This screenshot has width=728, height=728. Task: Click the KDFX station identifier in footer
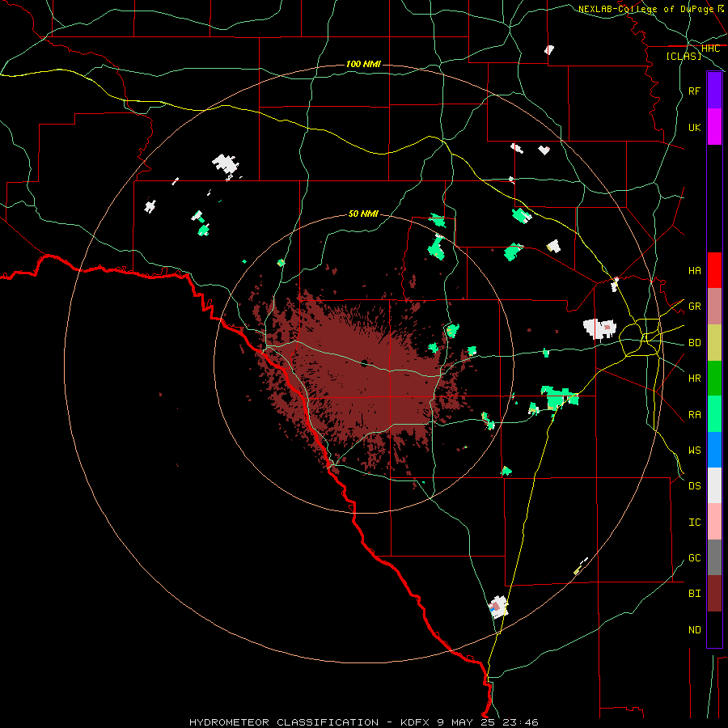(415, 722)
